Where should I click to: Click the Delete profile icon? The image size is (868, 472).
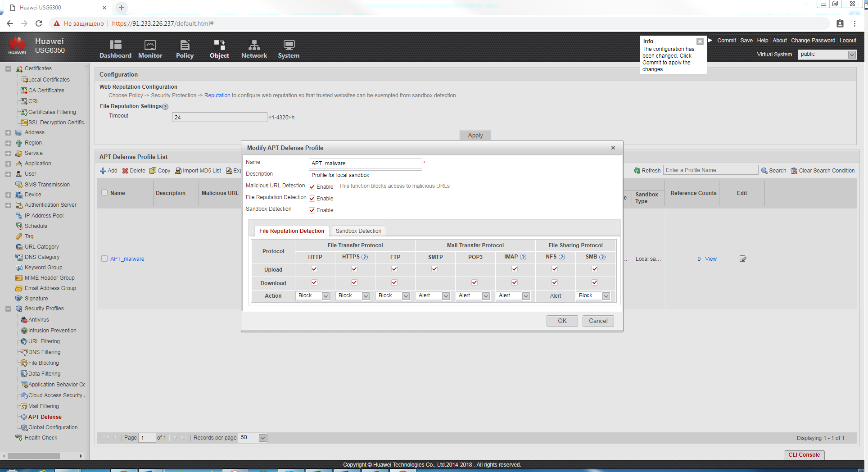pos(125,171)
